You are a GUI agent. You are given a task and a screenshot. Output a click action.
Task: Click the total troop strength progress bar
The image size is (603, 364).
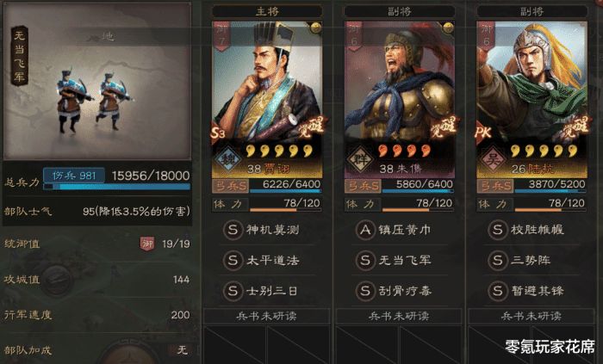pyautogui.click(x=116, y=187)
